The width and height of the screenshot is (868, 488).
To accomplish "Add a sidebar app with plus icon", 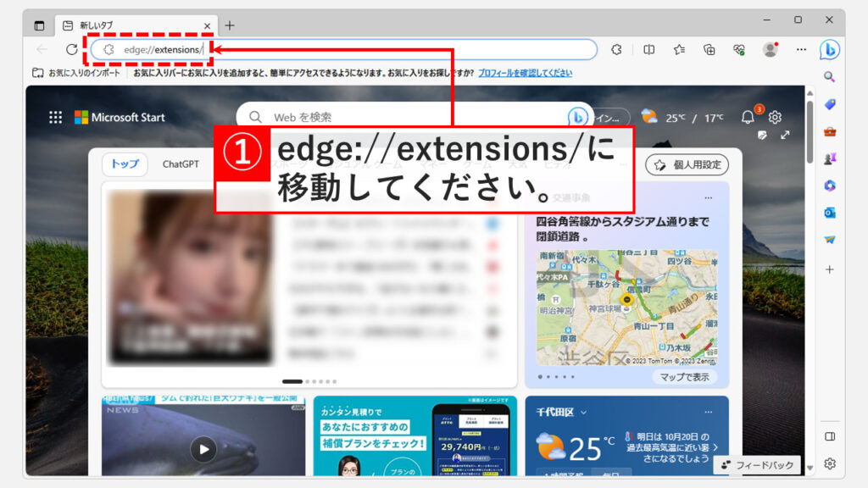I will coord(829,269).
